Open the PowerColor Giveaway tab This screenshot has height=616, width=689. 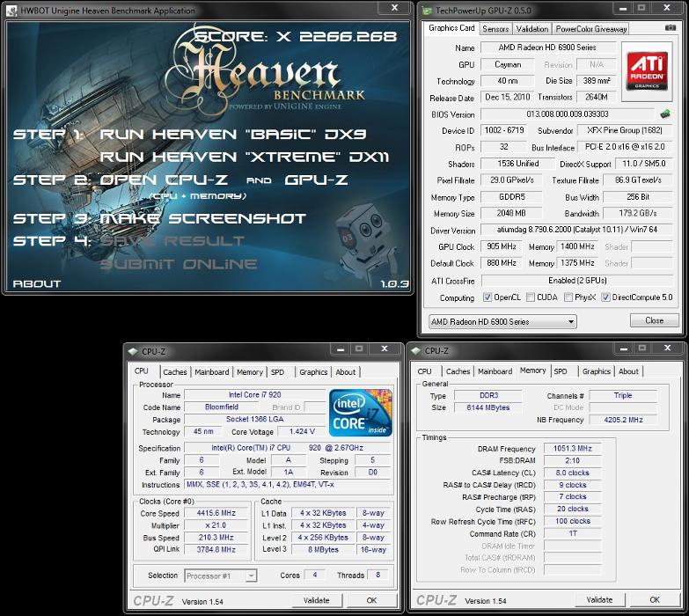(x=591, y=29)
